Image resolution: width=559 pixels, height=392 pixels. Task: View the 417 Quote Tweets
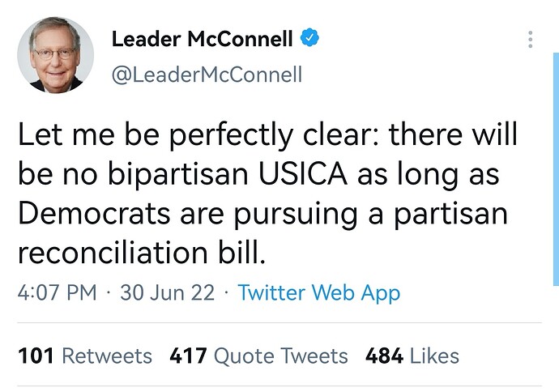pyautogui.click(x=258, y=356)
